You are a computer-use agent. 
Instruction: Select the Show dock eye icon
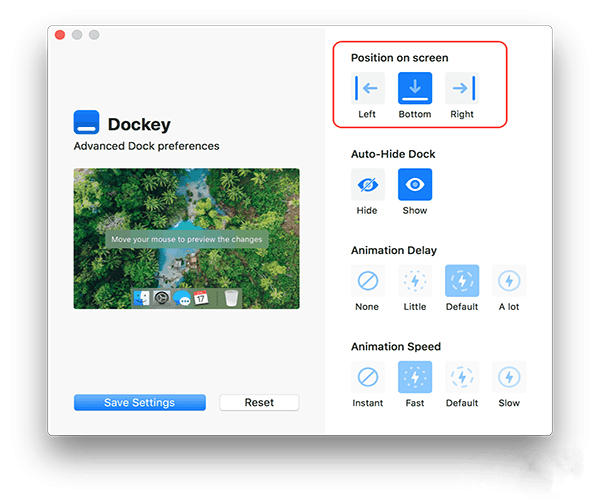point(415,184)
